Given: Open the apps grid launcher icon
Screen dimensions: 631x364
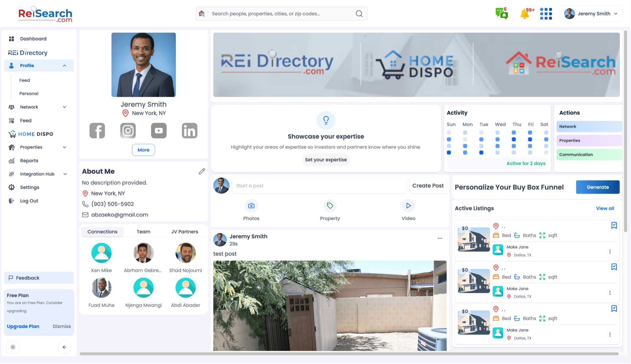Looking at the screenshot, I should pyautogui.click(x=546, y=14).
